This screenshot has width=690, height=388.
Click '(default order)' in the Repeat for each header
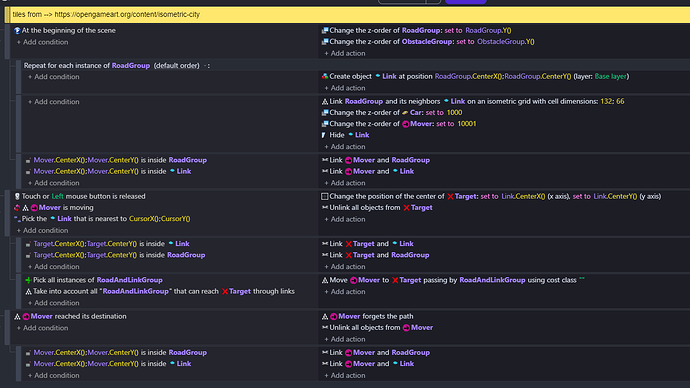(176, 66)
